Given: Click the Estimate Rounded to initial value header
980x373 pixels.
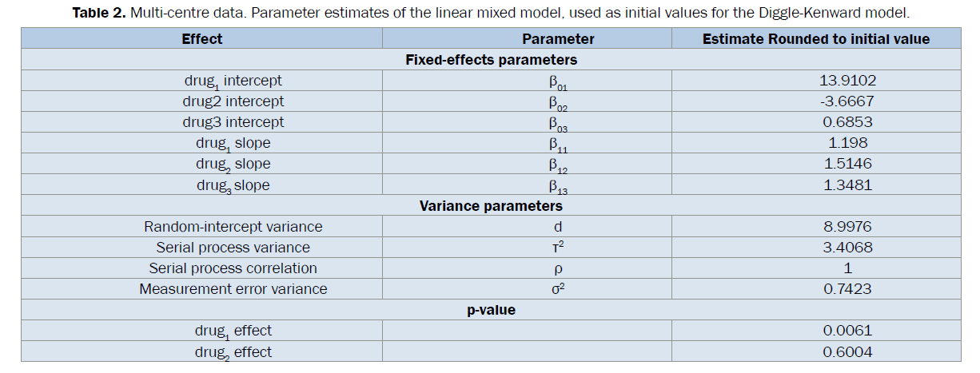Looking at the screenshot, I should tap(815, 38).
